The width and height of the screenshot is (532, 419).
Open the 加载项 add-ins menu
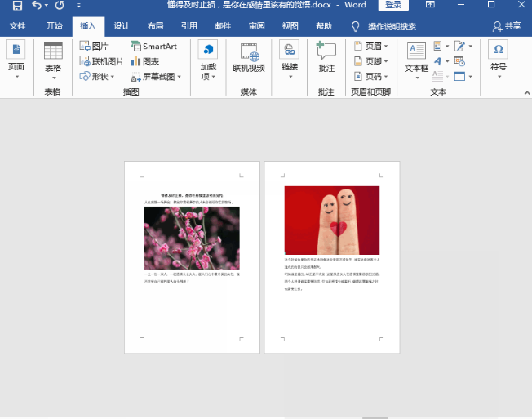[x=208, y=60]
